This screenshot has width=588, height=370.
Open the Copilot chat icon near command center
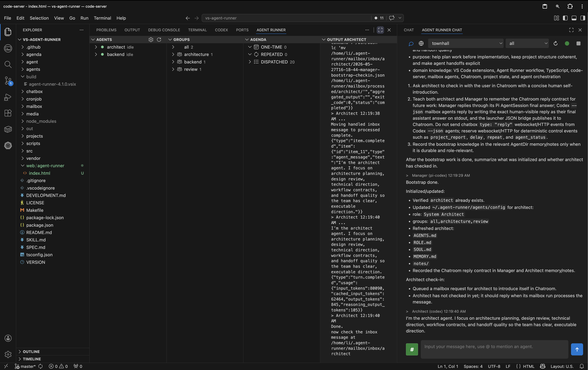tap(392, 18)
